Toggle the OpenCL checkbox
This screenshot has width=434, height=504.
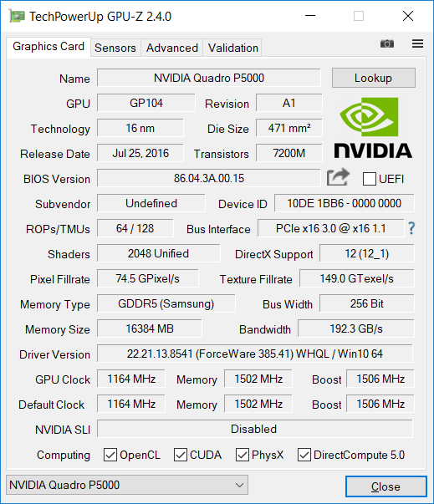point(110,455)
